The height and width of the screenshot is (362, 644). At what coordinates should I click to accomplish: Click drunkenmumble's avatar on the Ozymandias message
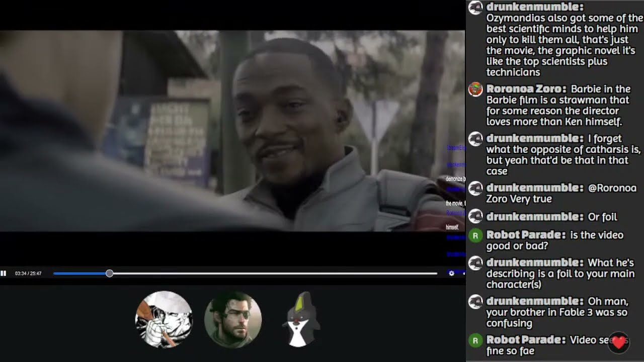click(475, 7)
